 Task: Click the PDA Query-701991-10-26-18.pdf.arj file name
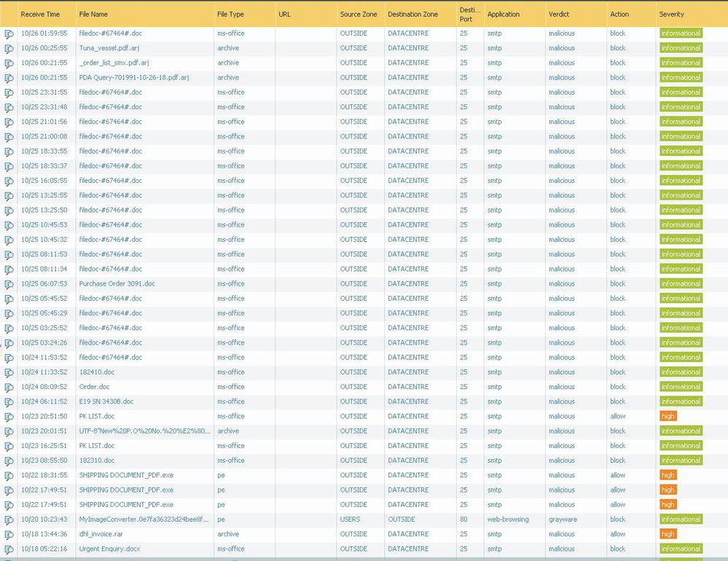click(133, 78)
